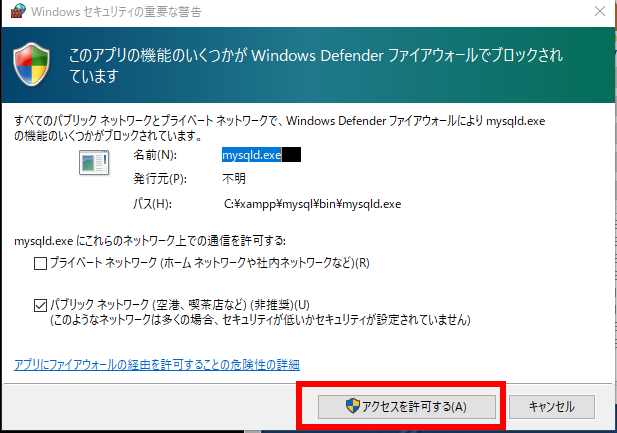Screen dimensions: 617x433
Task: Click the mysqld.exe application icon
Action: [x=94, y=162]
